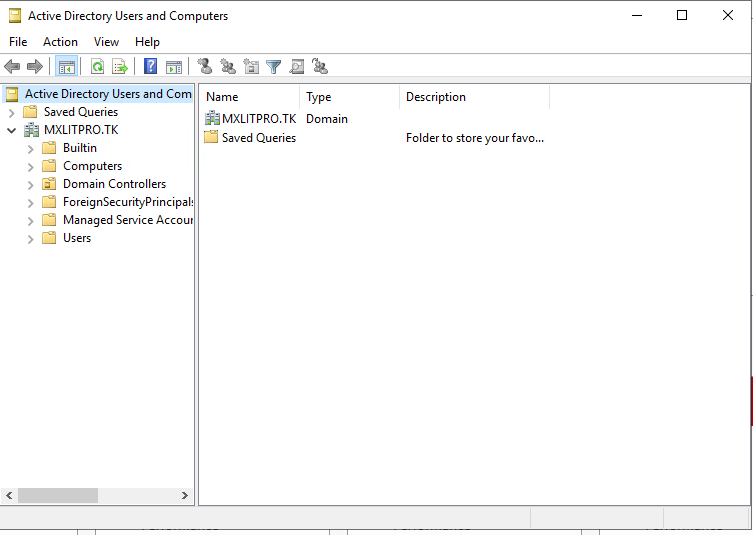
Task: Open the Action menu
Action: point(60,42)
